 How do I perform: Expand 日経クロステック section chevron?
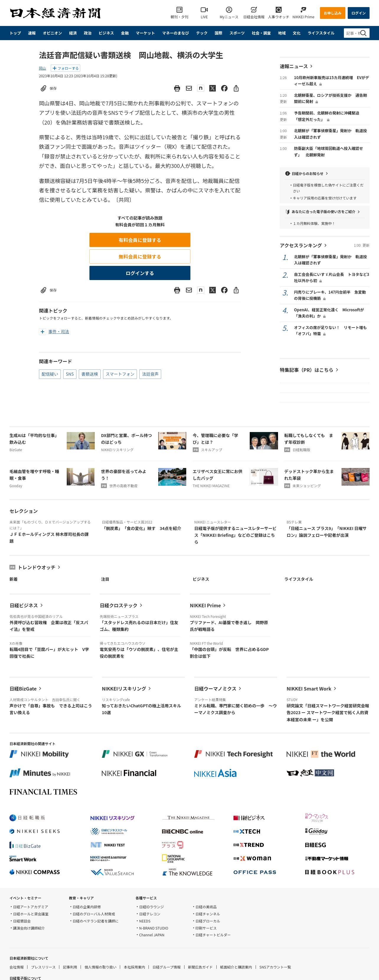[141, 605]
